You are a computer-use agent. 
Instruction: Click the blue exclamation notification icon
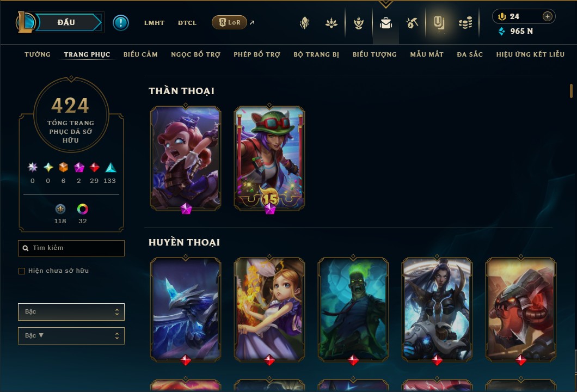(x=121, y=23)
